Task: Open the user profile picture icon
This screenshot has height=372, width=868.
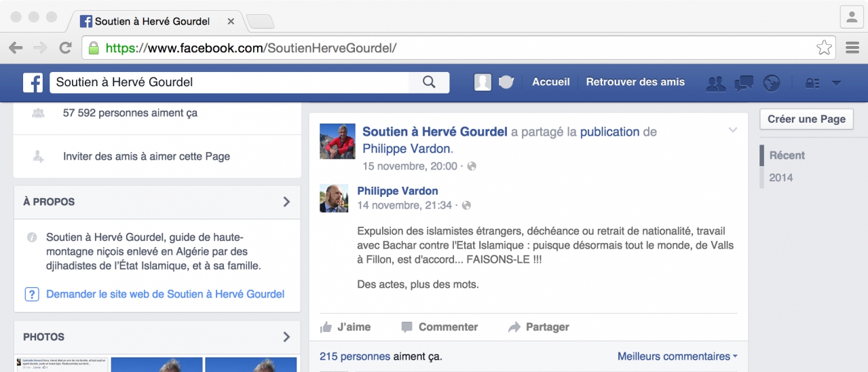Action: click(x=483, y=82)
